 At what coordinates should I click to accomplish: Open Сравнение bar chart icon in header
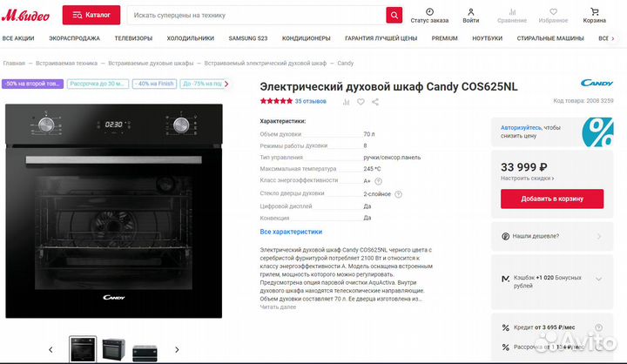[x=512, y=11]
